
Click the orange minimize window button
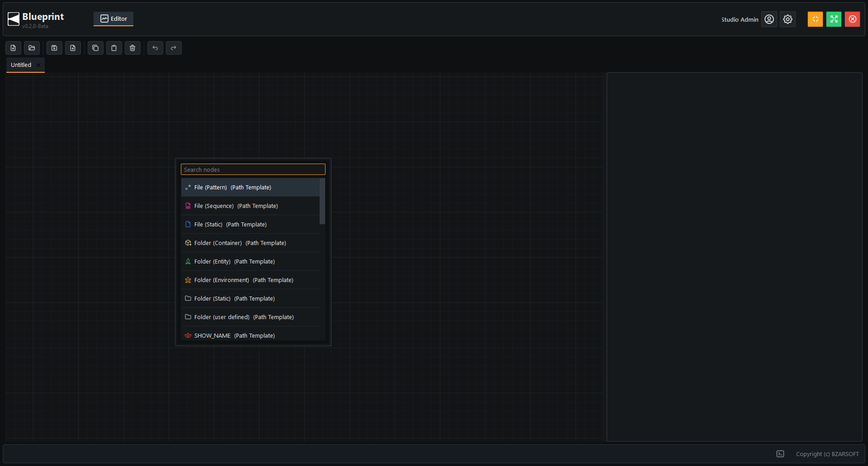click(815, 19)
